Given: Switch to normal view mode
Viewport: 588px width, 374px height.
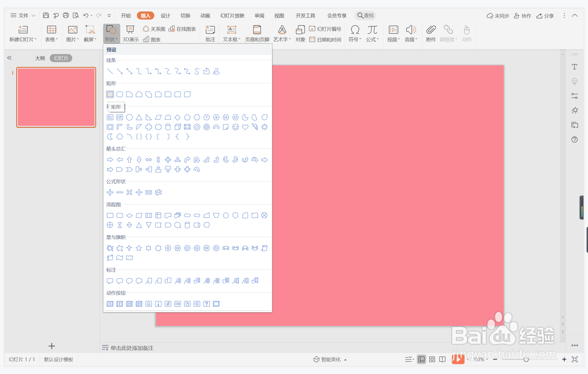Looking at the screenshot, I should pos(421,359).
